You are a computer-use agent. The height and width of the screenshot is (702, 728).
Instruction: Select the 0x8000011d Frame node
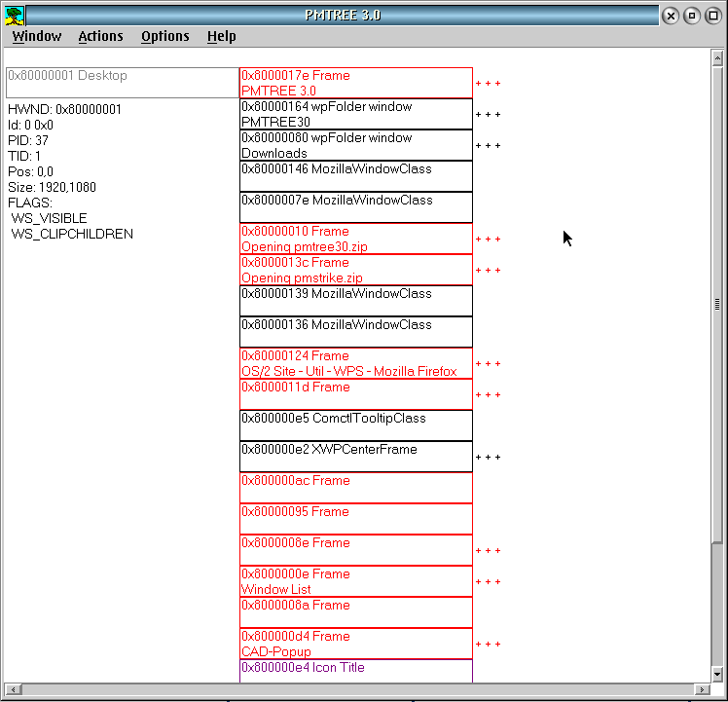click(356, 394)
